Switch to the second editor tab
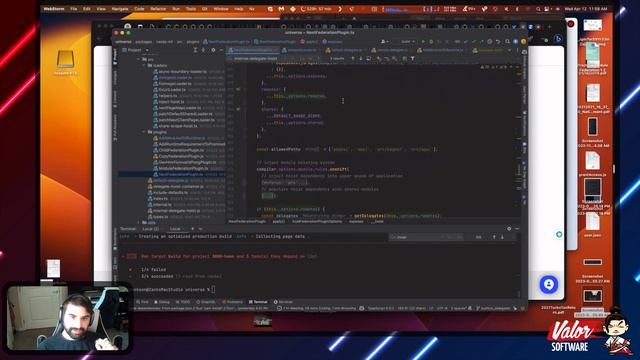The width and height of the screenshot is (640, 360). click(301, 50)
